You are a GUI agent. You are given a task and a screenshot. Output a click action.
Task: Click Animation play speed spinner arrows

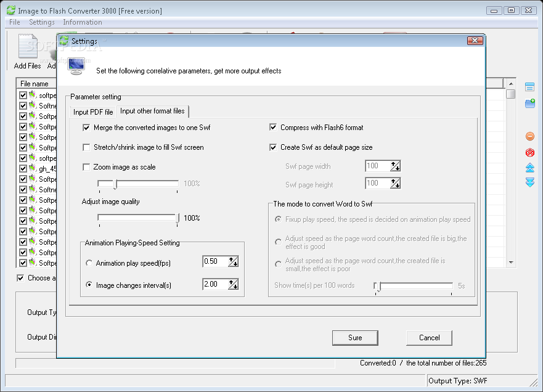point(234,261)
